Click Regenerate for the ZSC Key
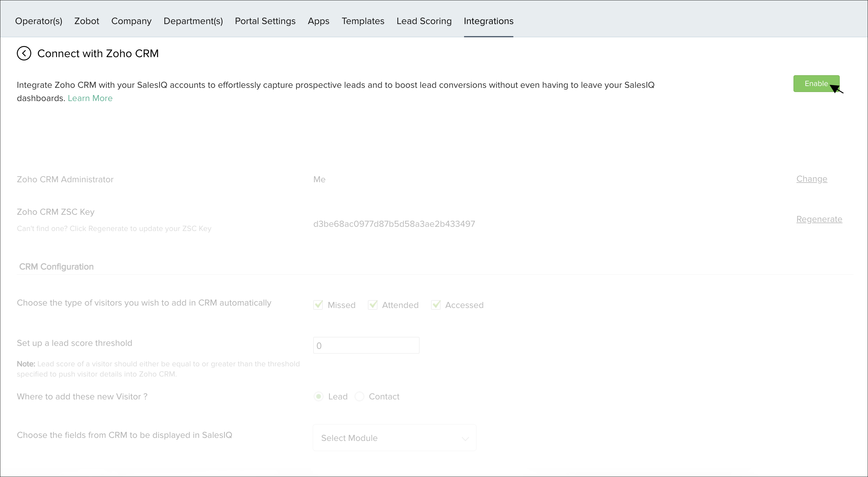Image resolution: width=868 pixels, height=477 pixels. click(819, 220)
